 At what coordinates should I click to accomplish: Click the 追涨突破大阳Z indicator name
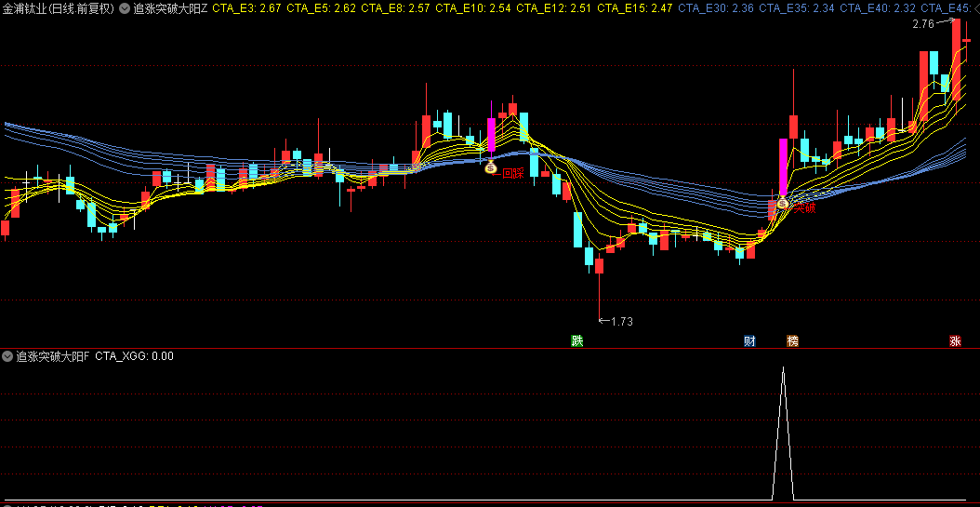[170, 8]
